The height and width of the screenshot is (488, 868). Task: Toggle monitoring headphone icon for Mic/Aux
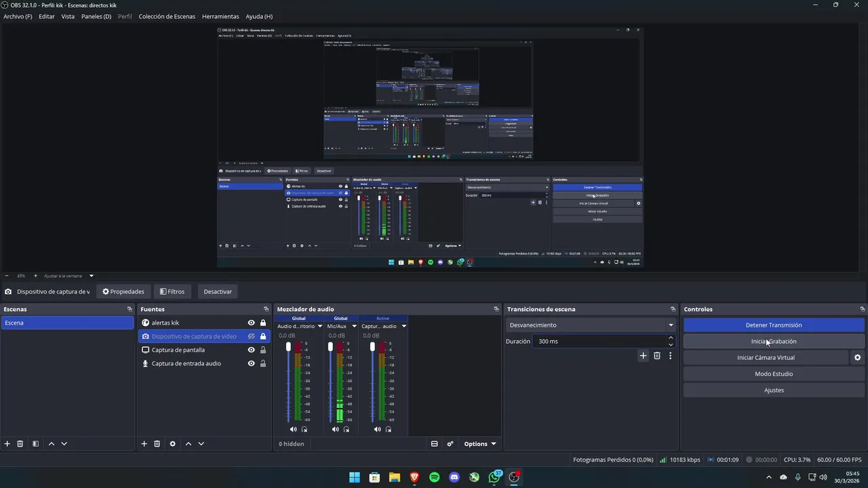[347, 429]
